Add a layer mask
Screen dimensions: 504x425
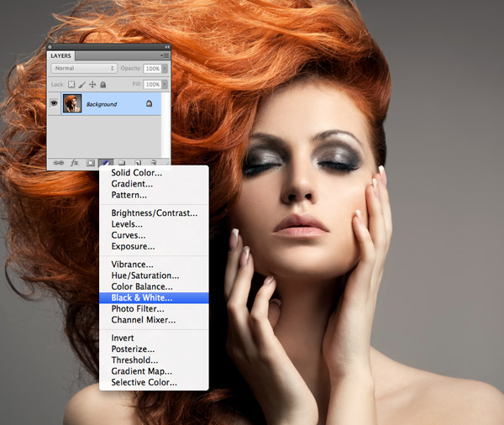point(91,163)
